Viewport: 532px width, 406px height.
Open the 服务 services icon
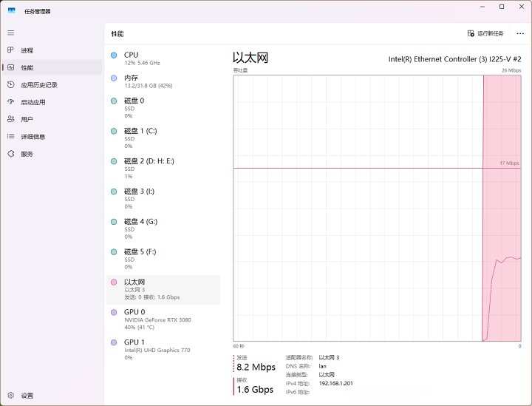coord(10,154)
